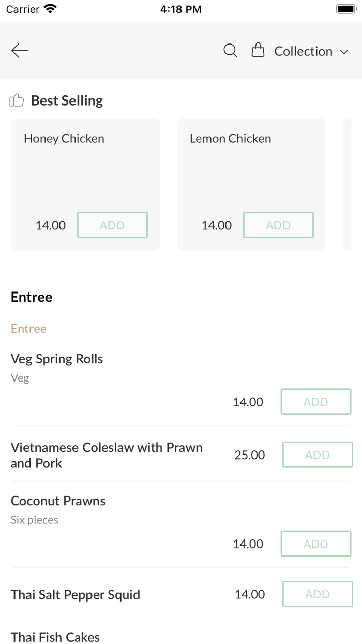The width and height of the screenshot is (362, 644).
Task: Expand the Collection dropdown chevron
Action: (344, 52)
